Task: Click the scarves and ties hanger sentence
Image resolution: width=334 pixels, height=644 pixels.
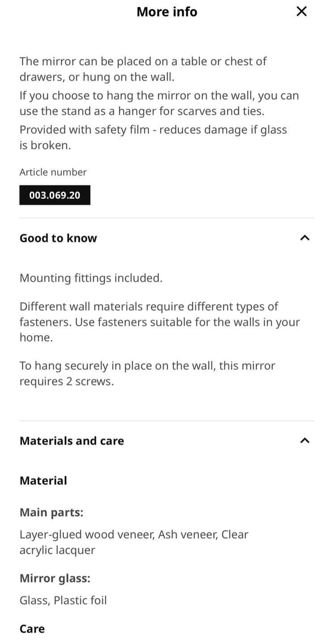Action: (159, 103)
